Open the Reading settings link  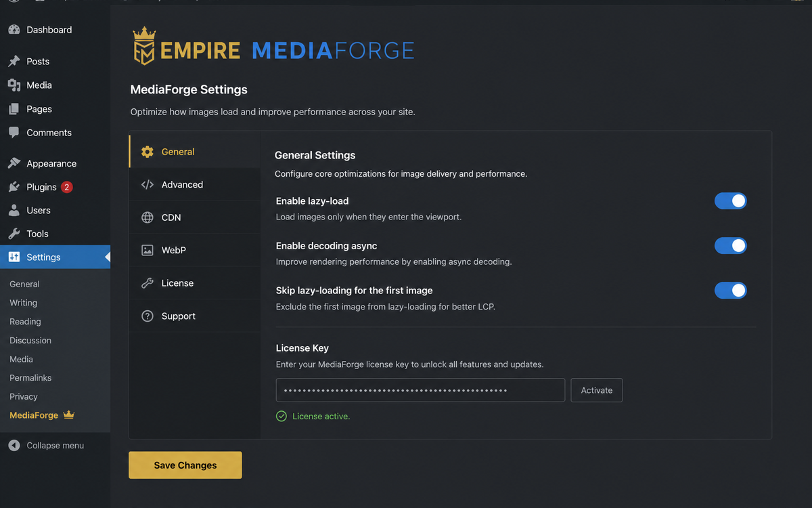pos(25,322)
